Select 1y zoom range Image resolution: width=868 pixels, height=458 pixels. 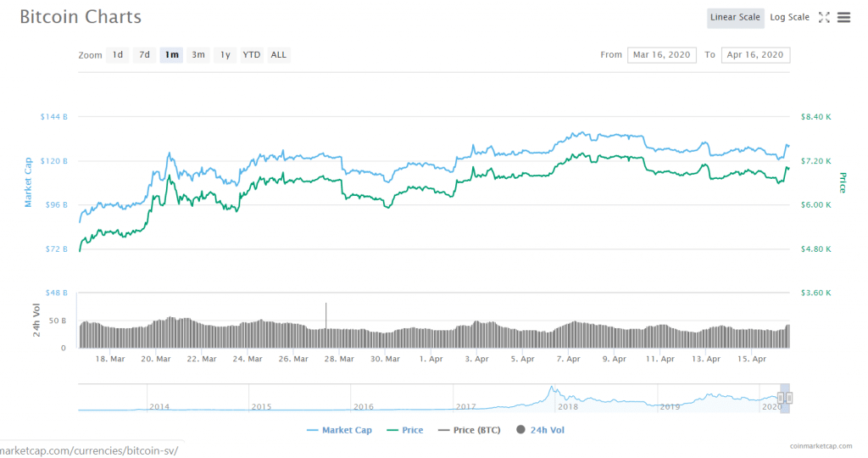[225, 55]
